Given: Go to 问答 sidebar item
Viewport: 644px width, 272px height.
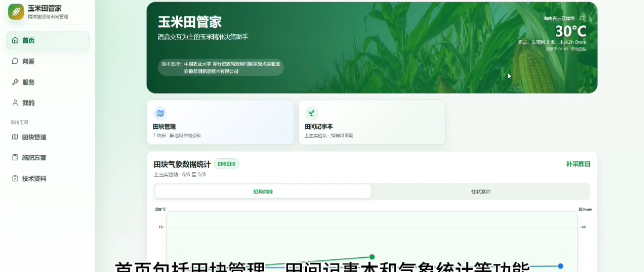Looking at the screenshot, I should click(x=48, y=61).
